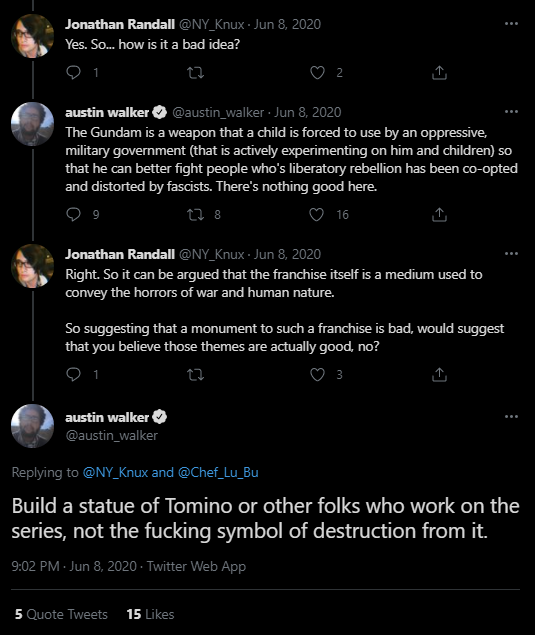Reply to Jonathan Randall's "bad idea" tweet
The height and width of the screenshot is (635, 535).
(73, 72)
